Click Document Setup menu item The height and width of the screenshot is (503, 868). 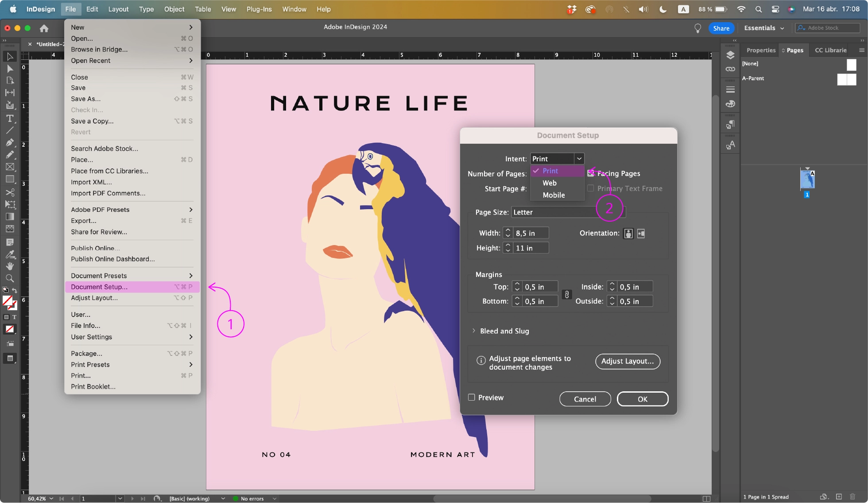[98, 287]
